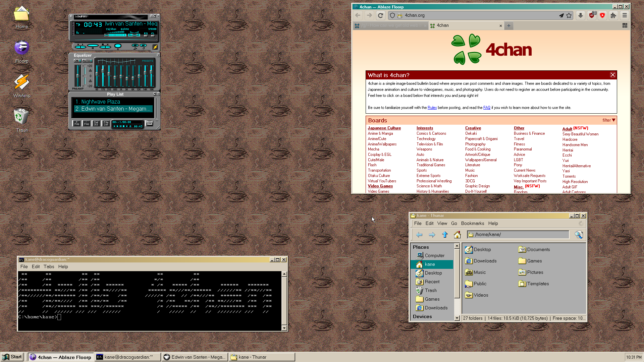Viewport: 644px width, 362px height.
Task: Expand boards filter dropdown
Action: (x=609, y=120)
